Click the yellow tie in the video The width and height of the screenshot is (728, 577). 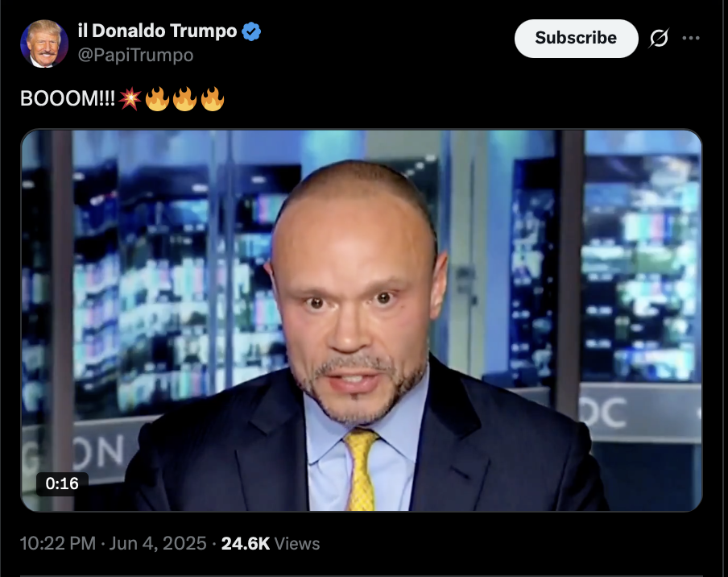pyautogui.click(x=361, y=469)
